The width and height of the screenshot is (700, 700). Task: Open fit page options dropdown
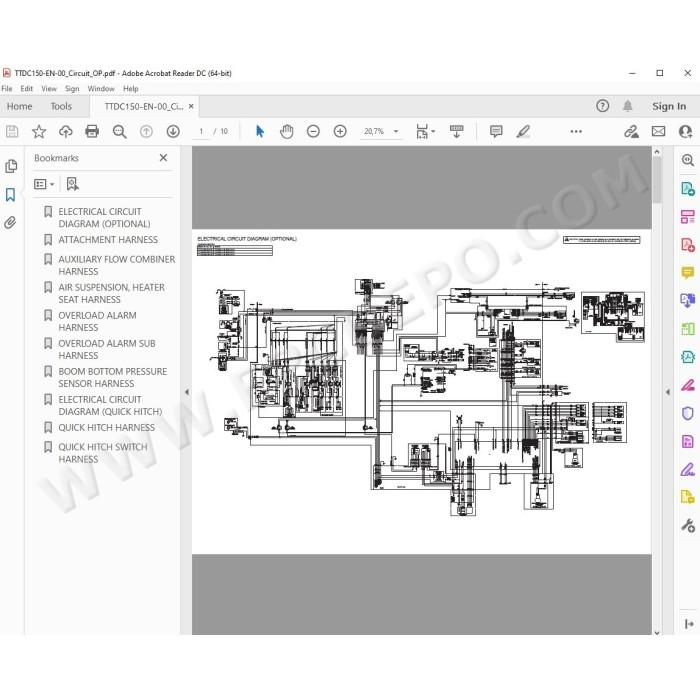[x=425, y=131]
